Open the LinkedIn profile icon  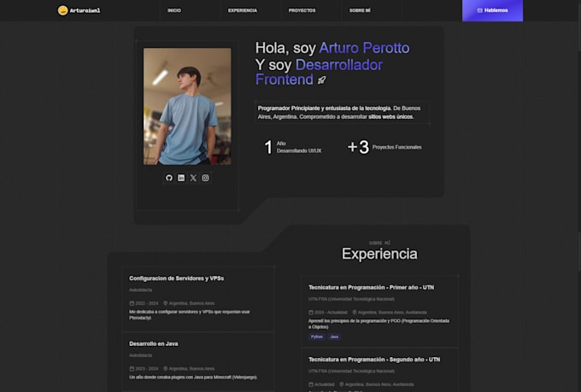(181, 178)
